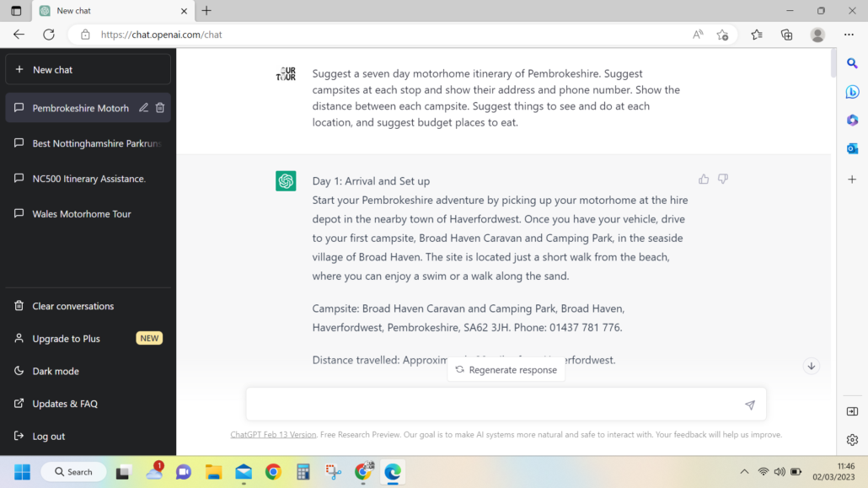
Task: Select the New chat browser tab
Action: [x=114, y=11]
